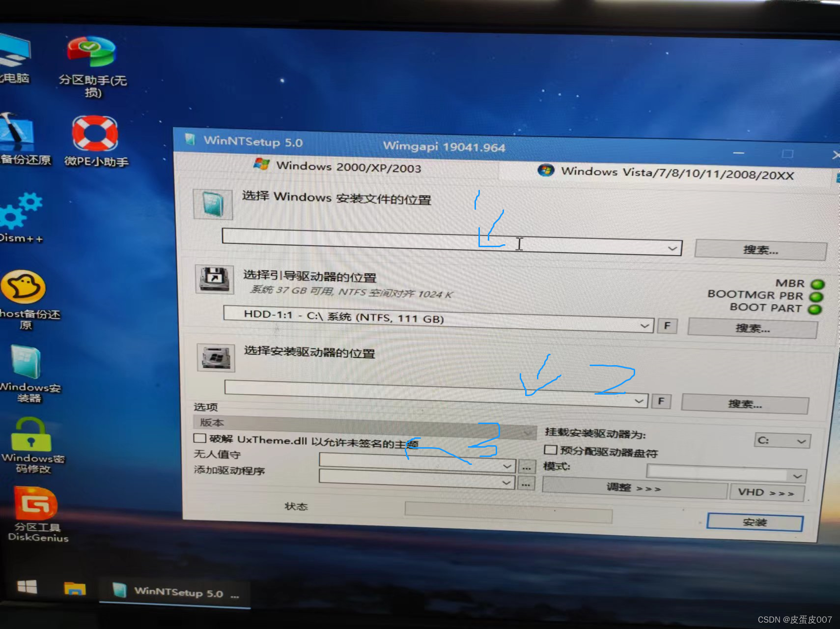Browse for 无人值守 file with ... button
The image size is (840, 629).
[526, 467]
